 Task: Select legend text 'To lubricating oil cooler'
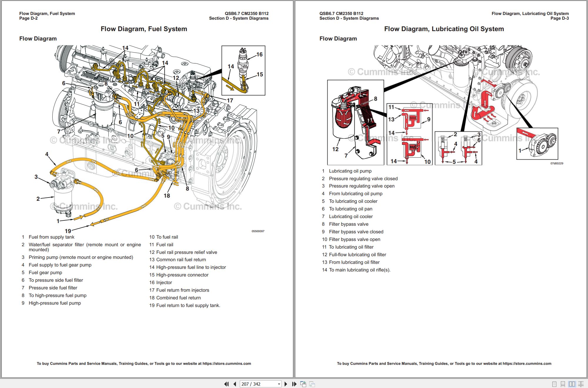click(x=353, y=201)
